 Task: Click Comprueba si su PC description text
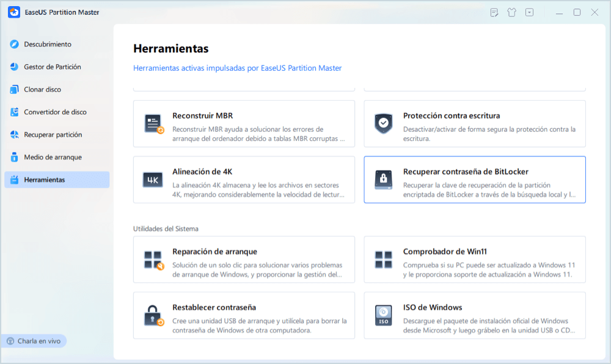point(489,270)
